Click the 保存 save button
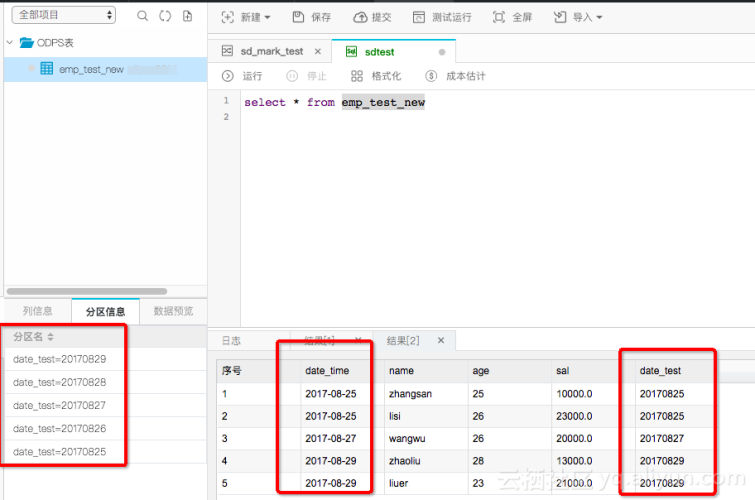This screenshot has height=500, width=755. [x=311, y=17]
